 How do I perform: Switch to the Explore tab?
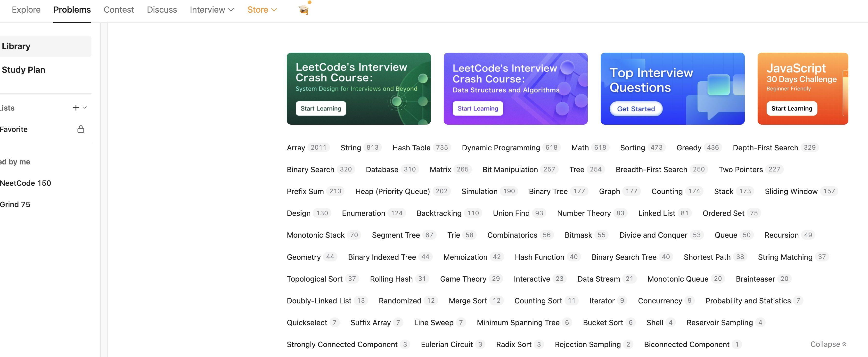[x=26, y=10]
